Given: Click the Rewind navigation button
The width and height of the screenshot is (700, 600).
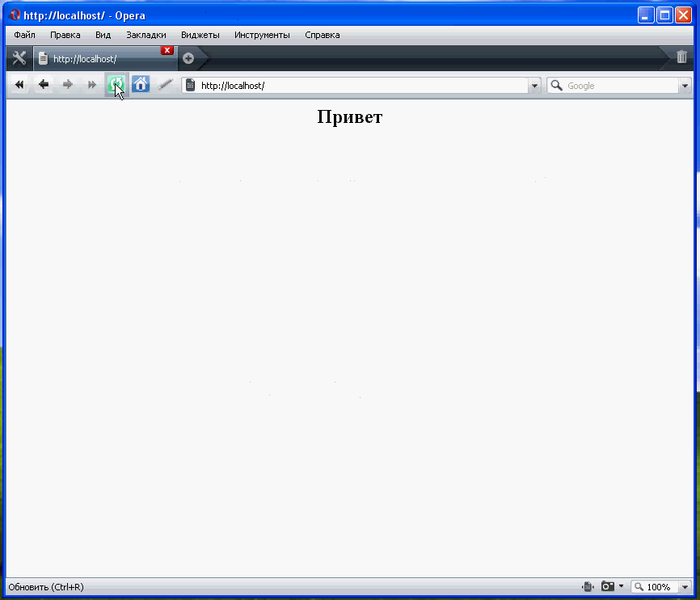Looking at the screenshot, I should pyautogui.click(x=19, y=84).
